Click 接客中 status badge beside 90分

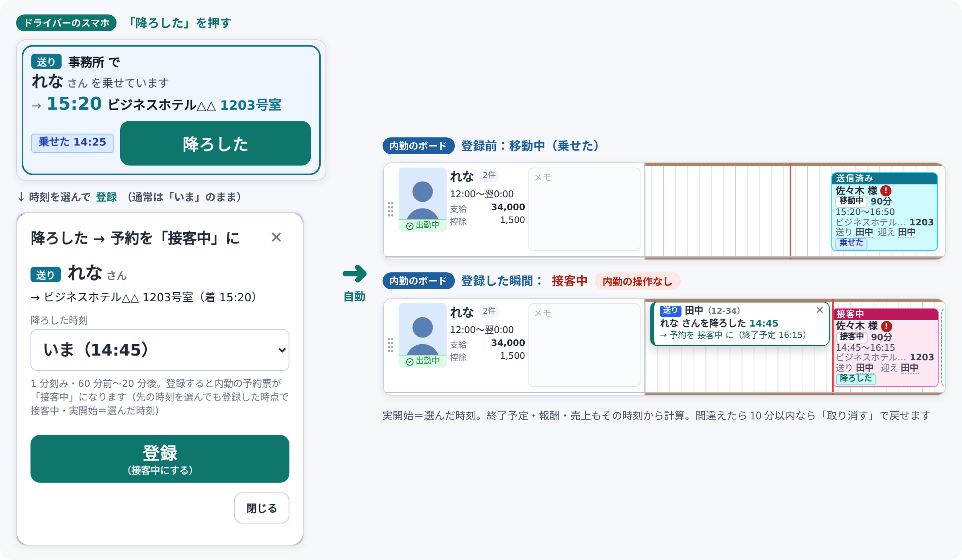[852, 337]
